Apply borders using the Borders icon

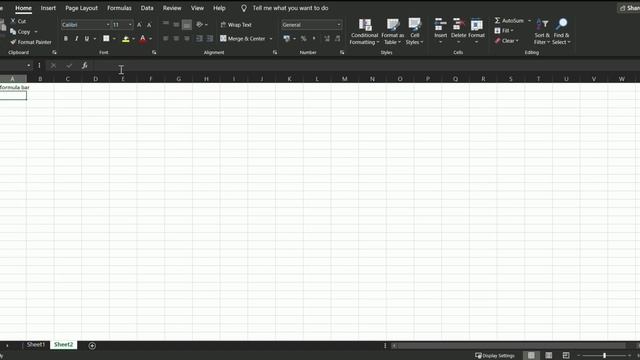tap(106, 38)
